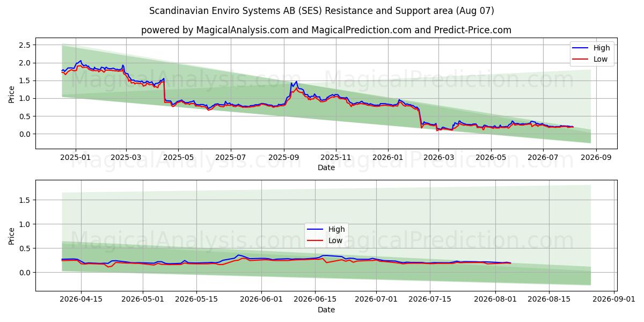Click the '1.0' price tick in the upper chart
This screenshot has width=644, height=322.
(24, 98)
